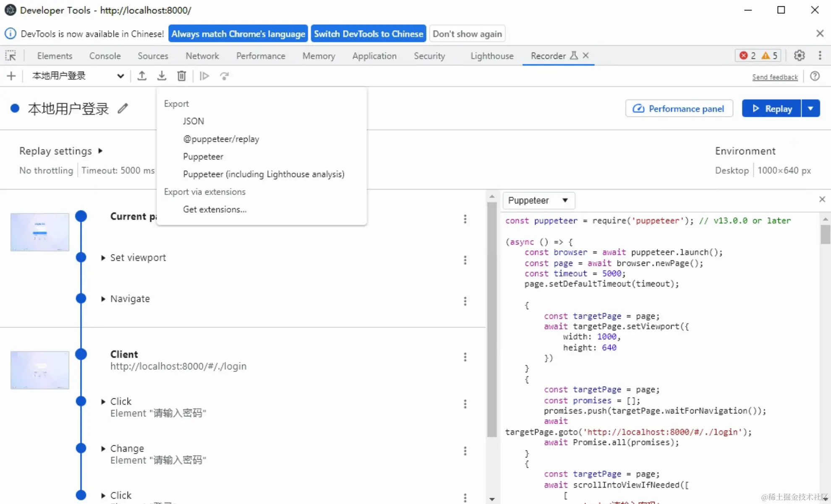Viewport: 831px width, 504px height.
Task: Switch to the Network tab
Action: click(x=202, y=56)
